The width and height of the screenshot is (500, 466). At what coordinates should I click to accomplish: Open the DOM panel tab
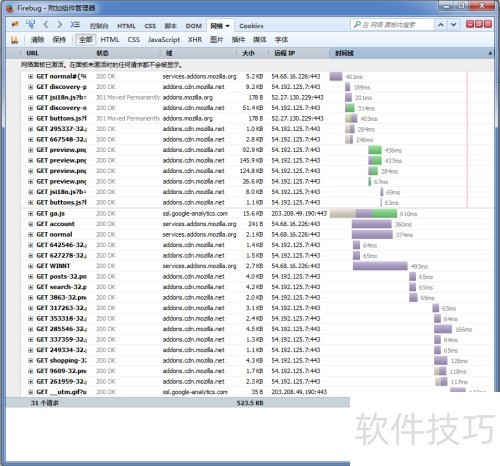pyautogui.click(x=194, y=26)
